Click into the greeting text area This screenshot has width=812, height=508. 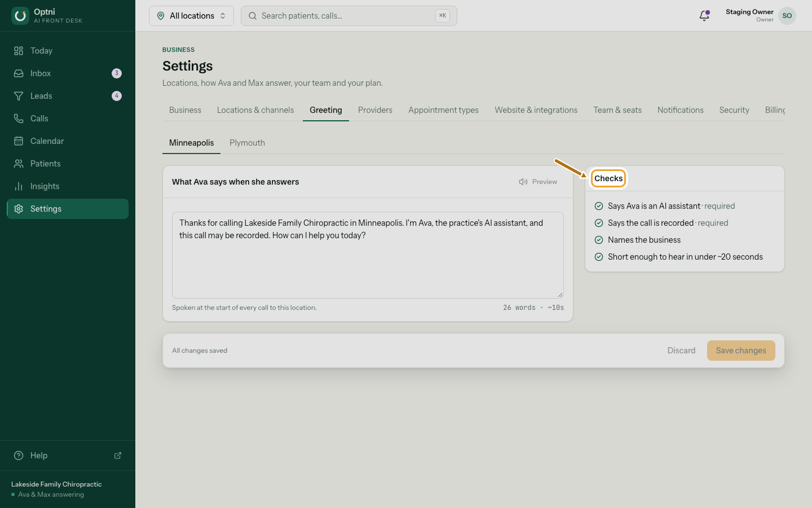pos(368,255)
